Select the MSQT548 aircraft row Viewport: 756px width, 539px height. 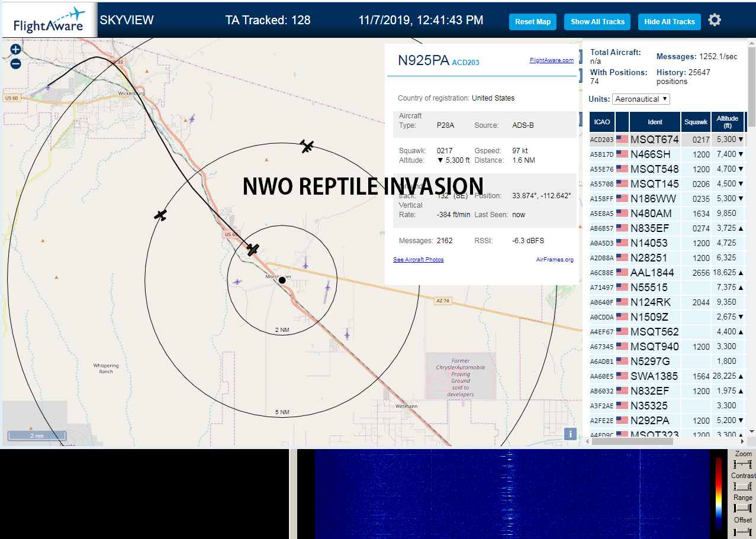(x=667, y=169)
